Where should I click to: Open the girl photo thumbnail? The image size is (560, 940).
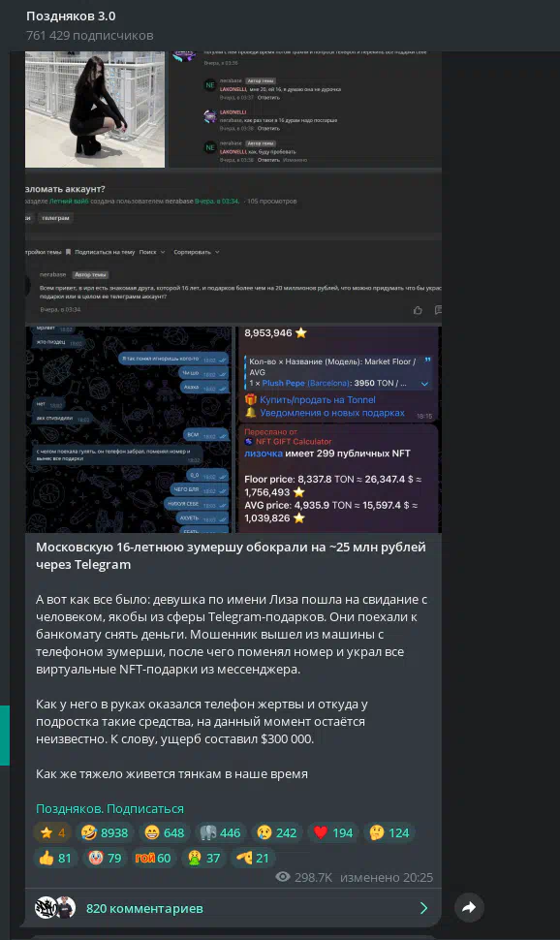click(x=95, y=110)
